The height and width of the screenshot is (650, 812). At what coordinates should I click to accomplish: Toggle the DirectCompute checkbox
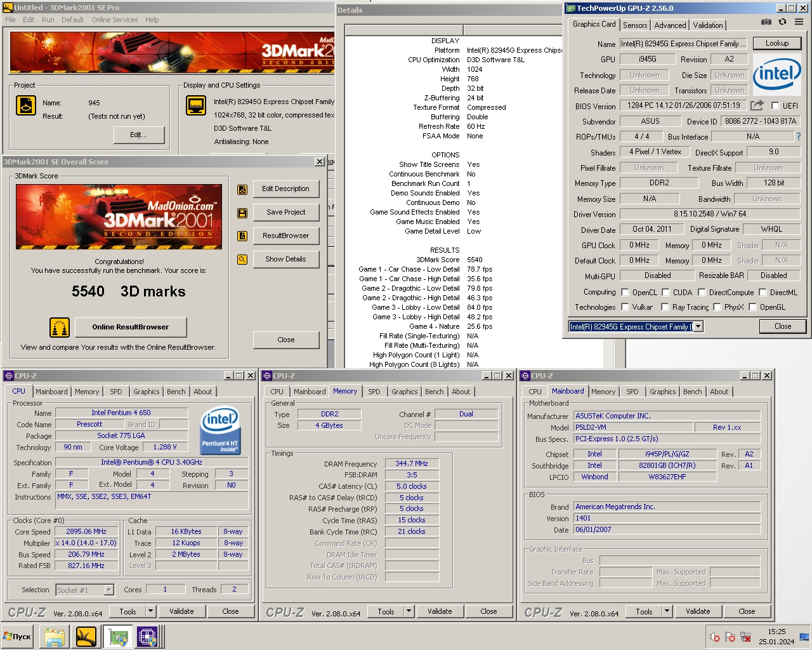(x=702, y=293)
